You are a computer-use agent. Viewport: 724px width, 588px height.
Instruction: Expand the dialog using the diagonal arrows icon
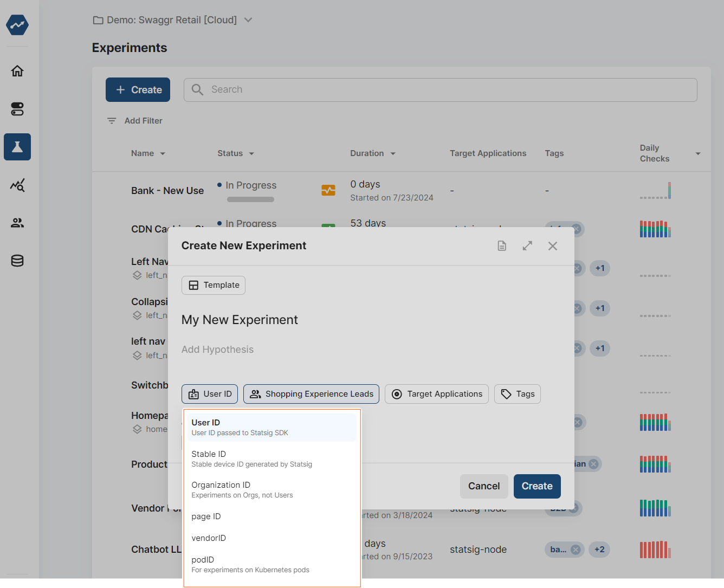click(527, 245)
